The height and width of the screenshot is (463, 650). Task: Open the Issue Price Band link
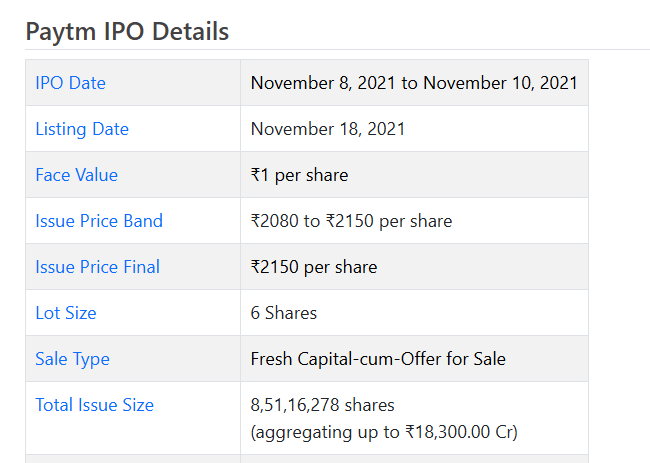click(99, 221)
